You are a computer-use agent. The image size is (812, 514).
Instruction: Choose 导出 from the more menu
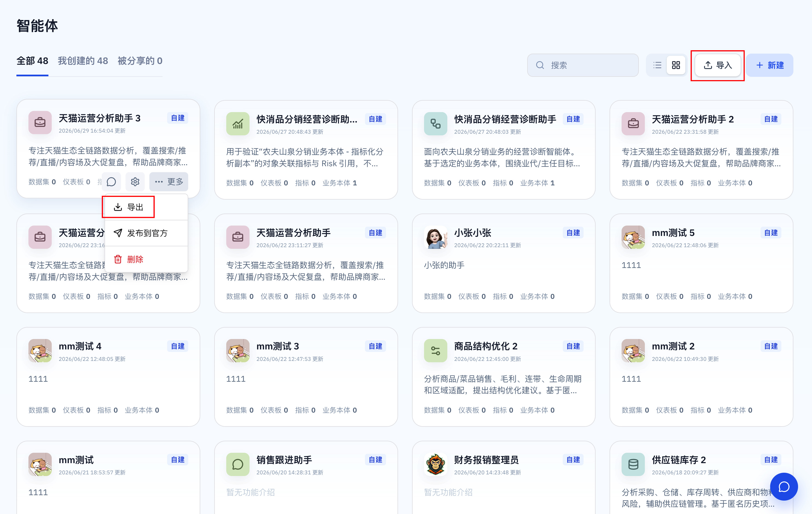click(x=146, y=207)
